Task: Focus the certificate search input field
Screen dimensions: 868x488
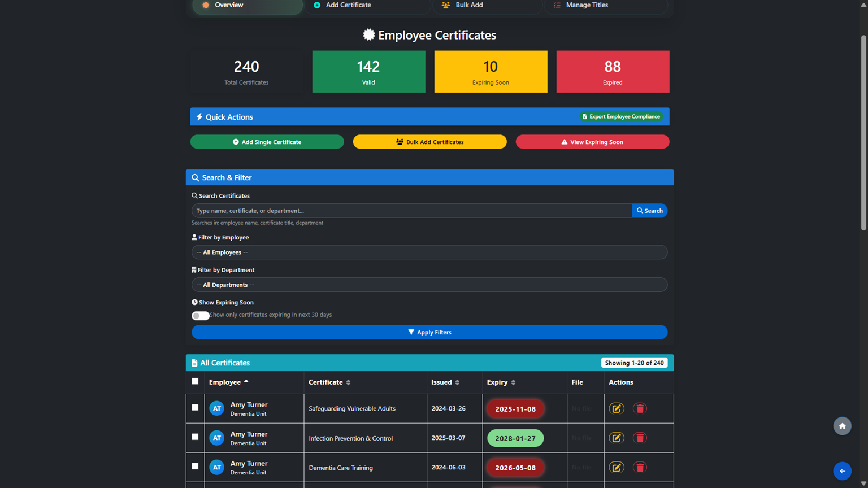Action: pos(411,211)
